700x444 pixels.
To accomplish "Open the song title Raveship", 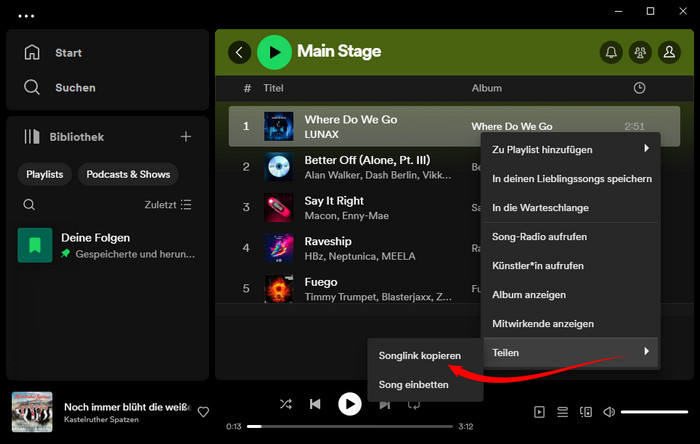I will coord(328,241).
